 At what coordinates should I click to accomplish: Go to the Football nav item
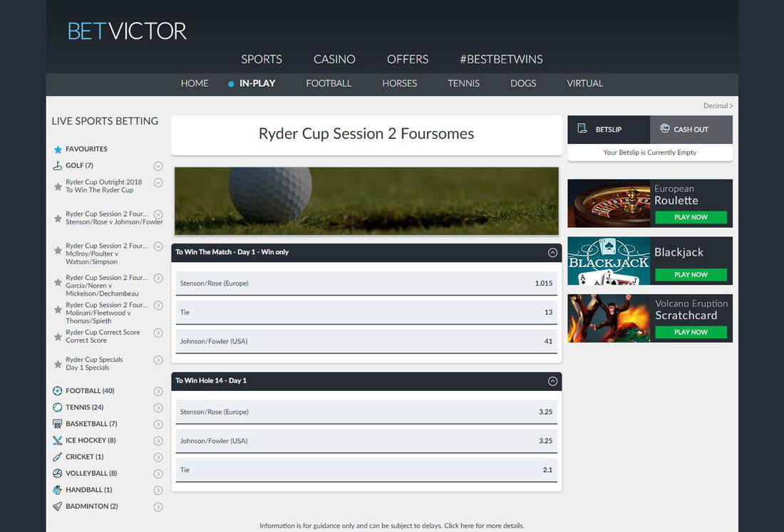point(329,83)
